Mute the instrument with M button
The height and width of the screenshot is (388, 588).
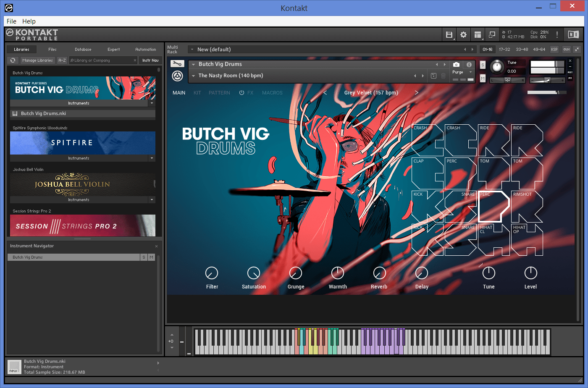click(483, 79)
